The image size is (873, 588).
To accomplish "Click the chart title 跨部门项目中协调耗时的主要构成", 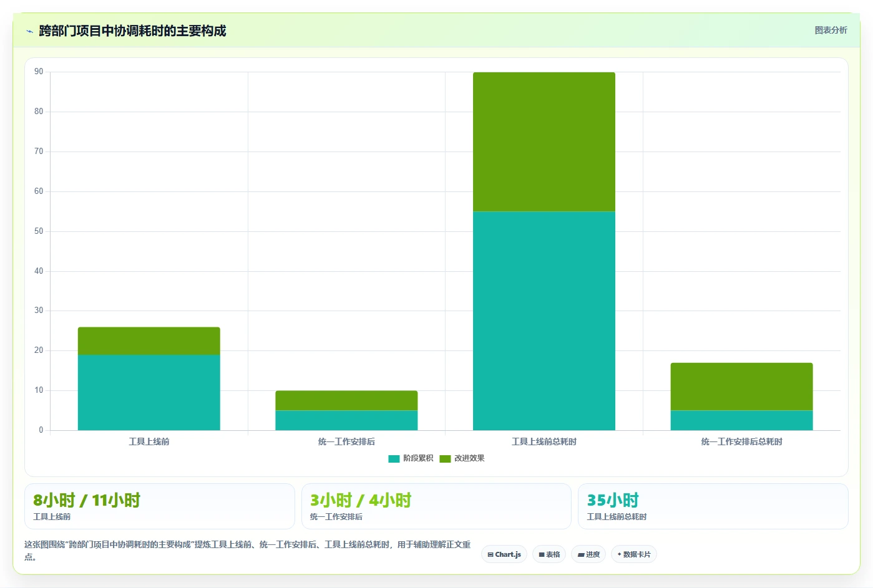I will pos(132,31).
